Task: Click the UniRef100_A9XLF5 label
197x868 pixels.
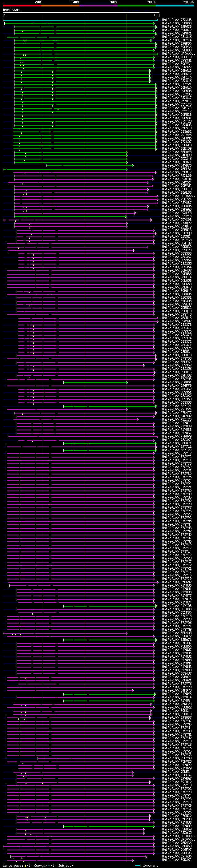Action: click(x=177, y=213)
